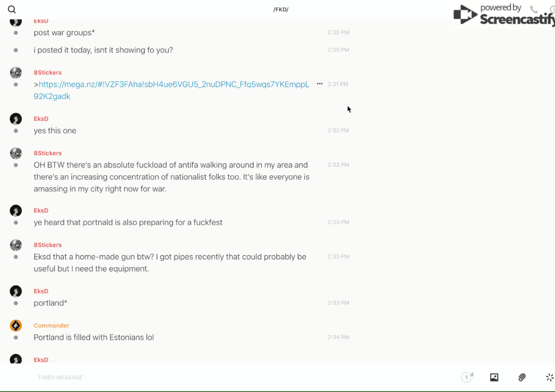Attach a file with the paperclip icon
Viewport: 555px width, 392px height.
(x=522, y=377)
